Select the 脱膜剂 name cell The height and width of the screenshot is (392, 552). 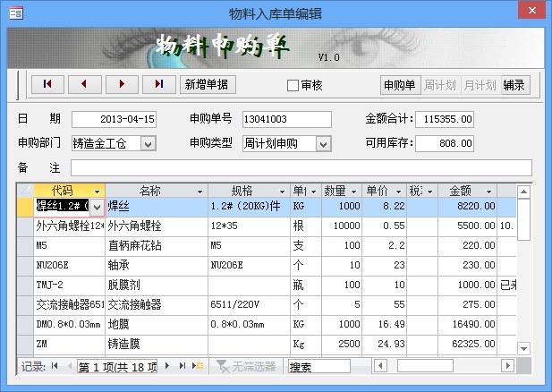point(157,285)
